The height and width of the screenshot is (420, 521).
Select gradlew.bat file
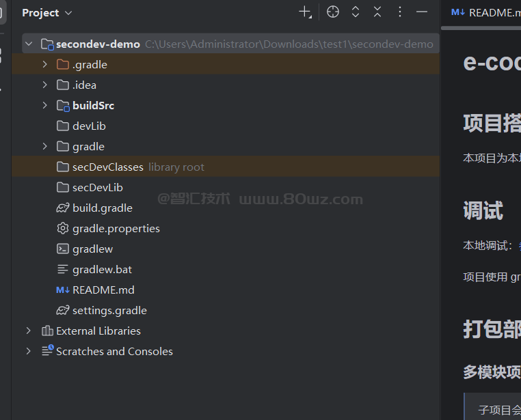tap(102, 269)
